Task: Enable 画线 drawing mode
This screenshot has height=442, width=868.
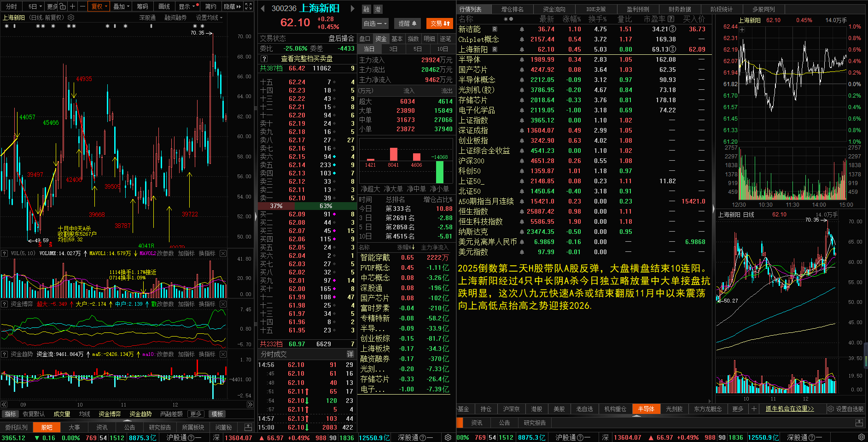Action: point(164,6)
